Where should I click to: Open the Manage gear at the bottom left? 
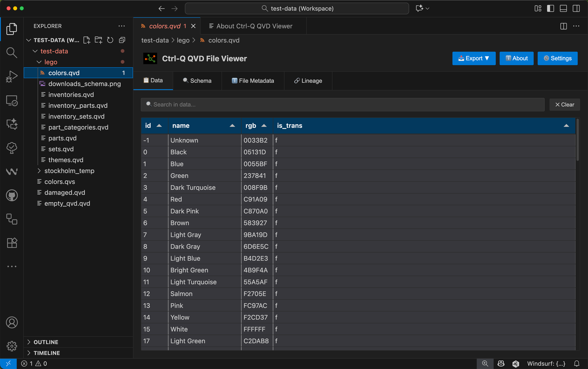pyautogui.click(x=12, y=346)
